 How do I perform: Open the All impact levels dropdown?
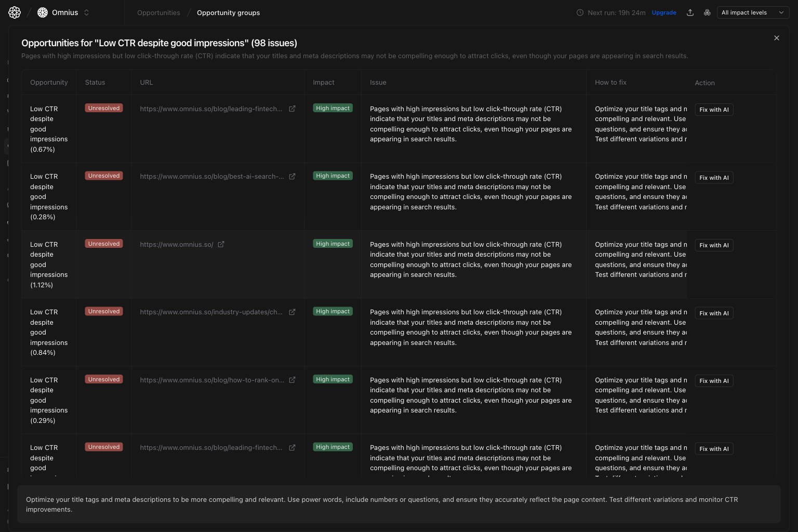pyautogui.click(x=752, y=12)
